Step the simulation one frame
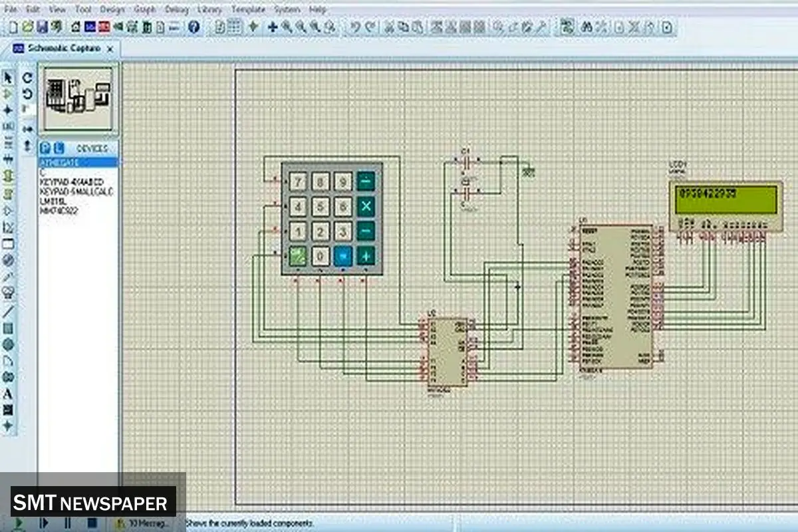 coord(43,523)
